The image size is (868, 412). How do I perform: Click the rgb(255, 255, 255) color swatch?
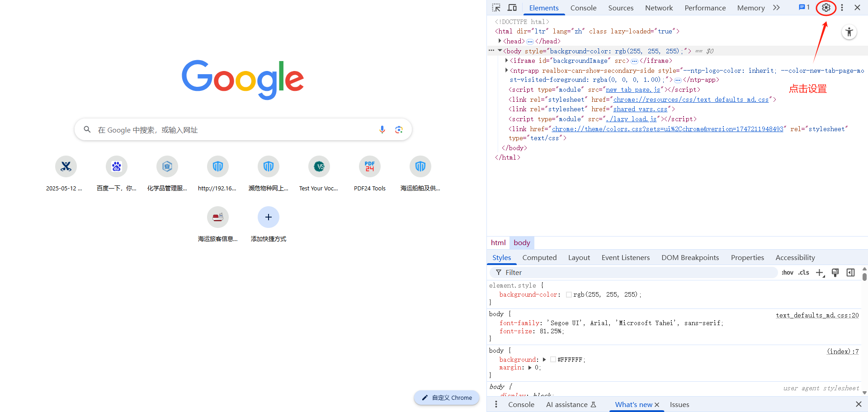569,294
